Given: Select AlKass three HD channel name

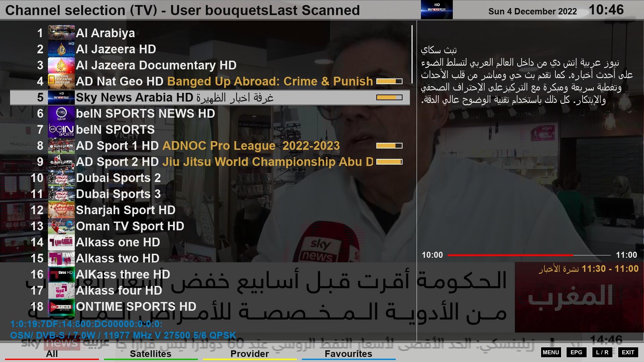Looking at the screenshot, I should click(x=123, y=275).
